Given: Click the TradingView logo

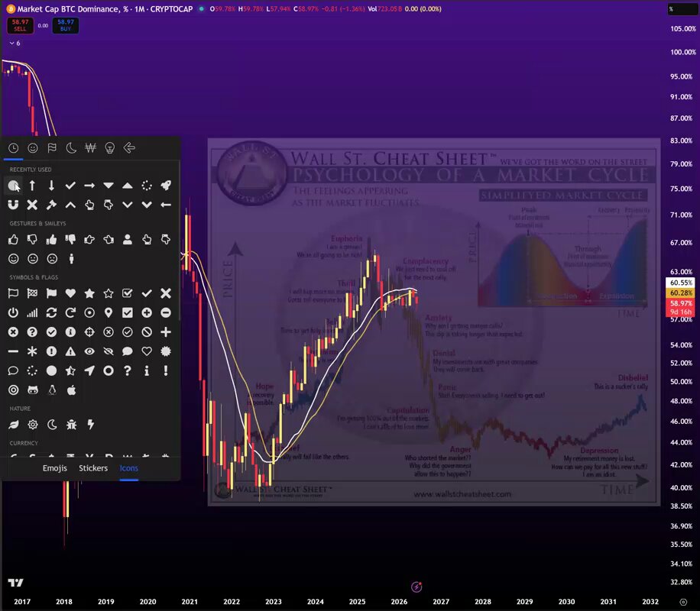Looking at the screenshot, I should tap(15, 583).
